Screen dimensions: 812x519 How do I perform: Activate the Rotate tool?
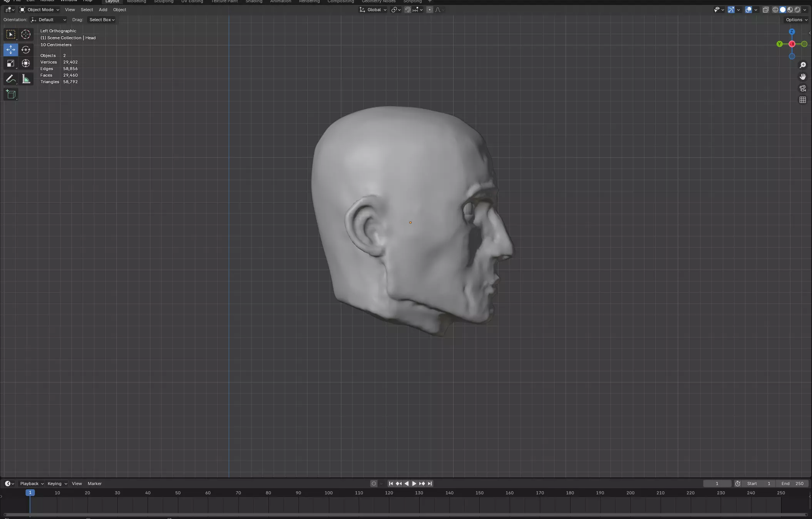26,50
